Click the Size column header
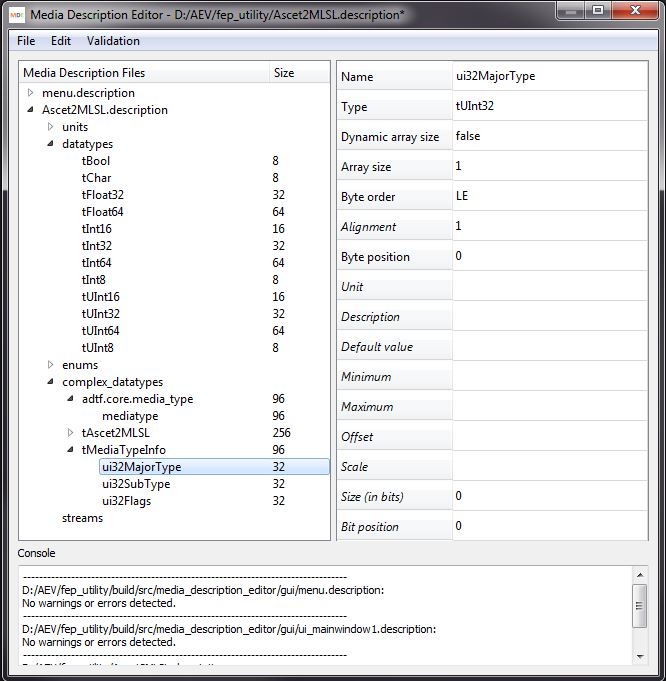The width and height of the screenshot is (666, 681). point(299,73)
